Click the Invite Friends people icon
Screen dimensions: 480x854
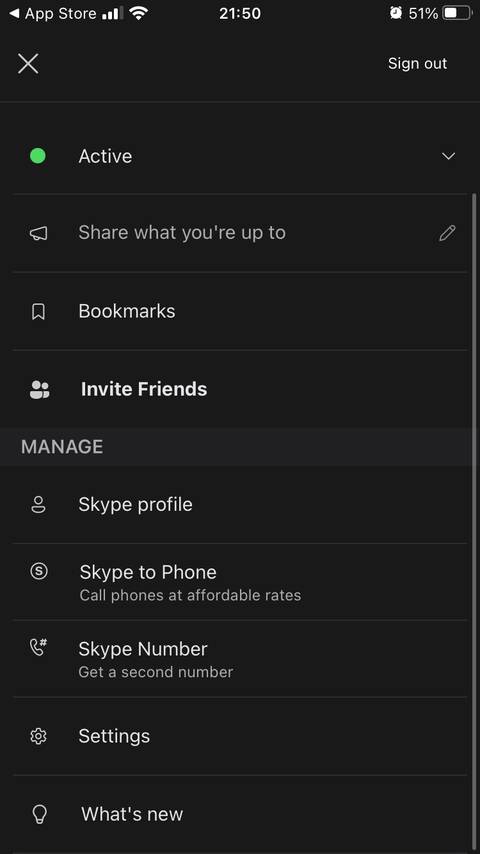click(39, 389)
